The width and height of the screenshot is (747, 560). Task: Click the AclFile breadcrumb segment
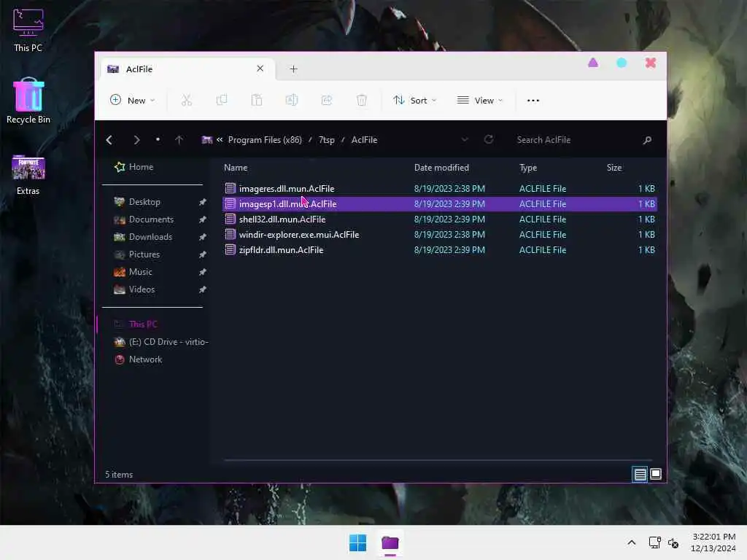365,140
